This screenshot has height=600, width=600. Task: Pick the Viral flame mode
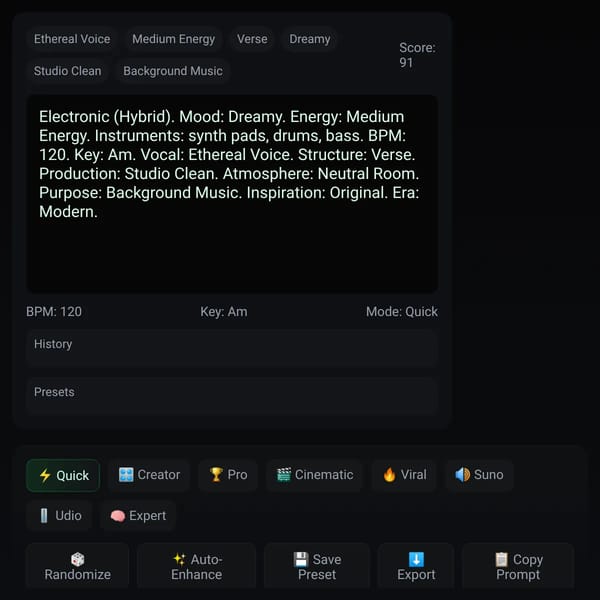click(x=404, y=475)
